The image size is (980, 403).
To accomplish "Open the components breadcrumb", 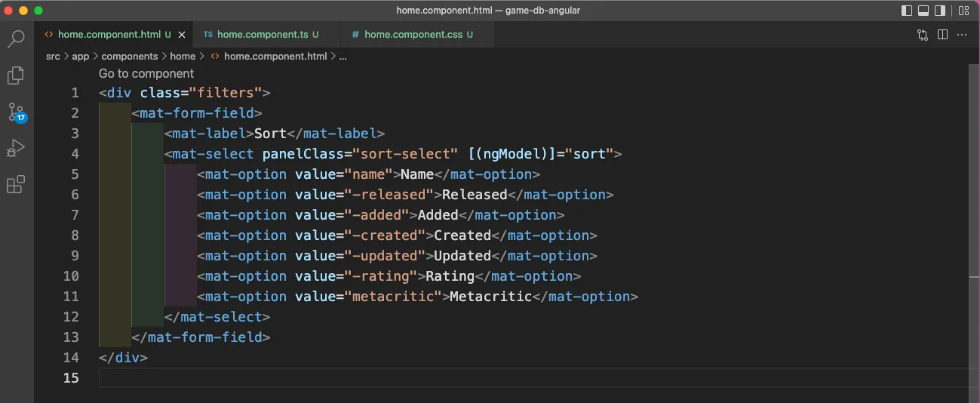I will pyautogui.click(x=130, y=56).
